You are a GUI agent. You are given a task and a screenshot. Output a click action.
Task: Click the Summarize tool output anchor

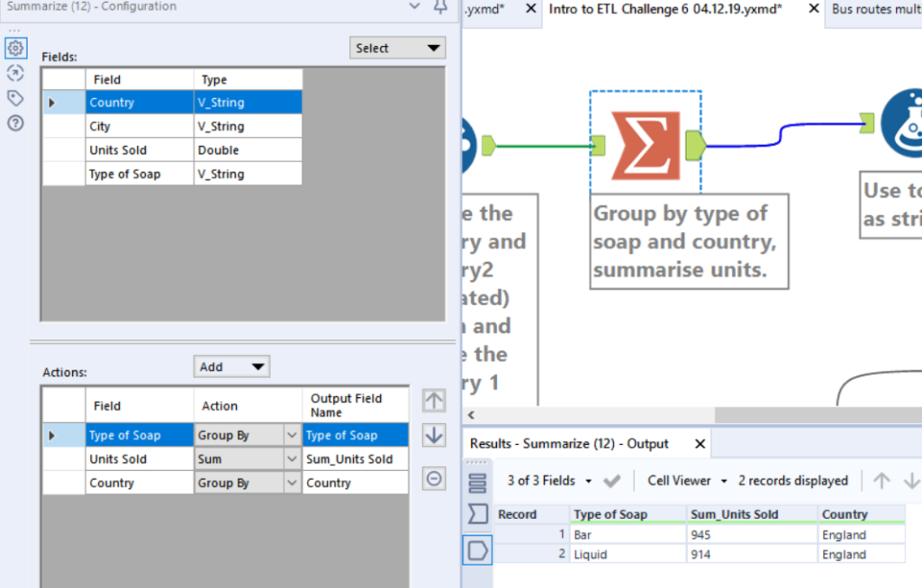pyautogui.click(x=695, y=145)
